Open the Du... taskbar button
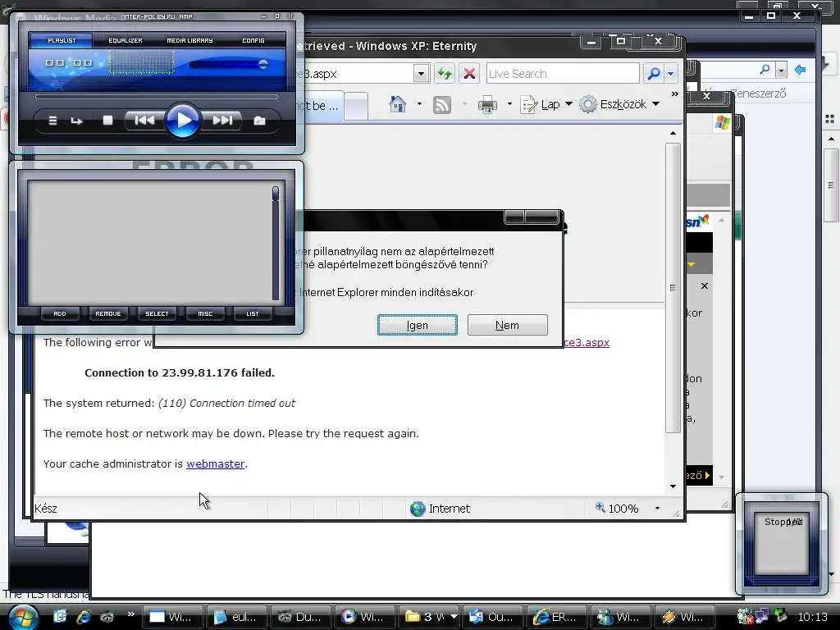Viewport: 840px width, 630px height. 300,617
